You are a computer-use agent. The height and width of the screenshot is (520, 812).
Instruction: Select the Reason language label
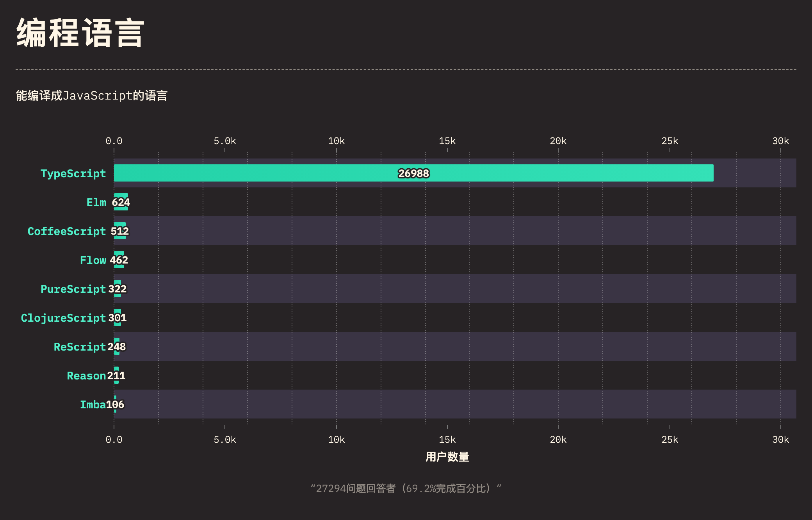pos(86,376)
